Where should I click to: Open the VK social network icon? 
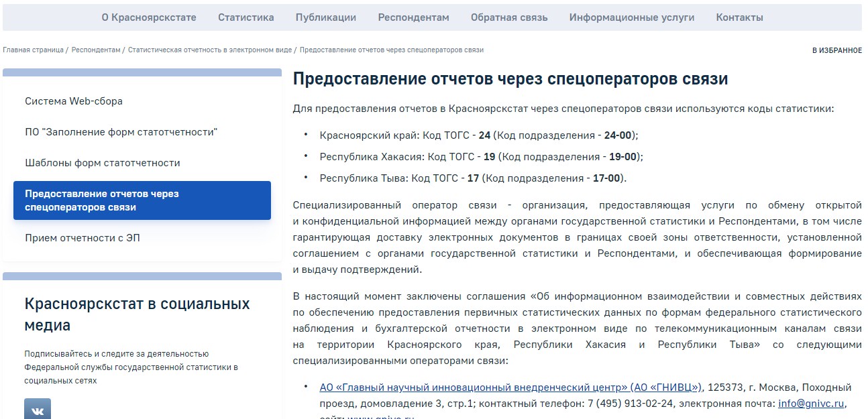[38, 409]
